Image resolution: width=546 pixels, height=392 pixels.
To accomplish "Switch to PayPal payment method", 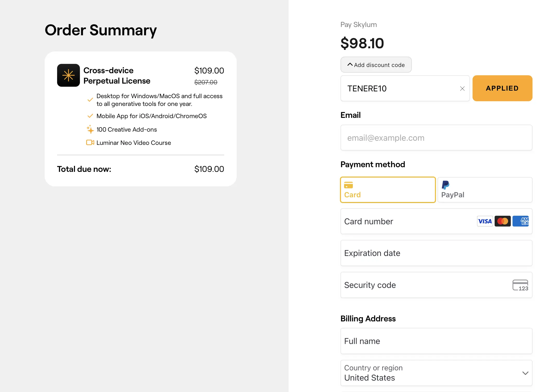I will [484, 190].
